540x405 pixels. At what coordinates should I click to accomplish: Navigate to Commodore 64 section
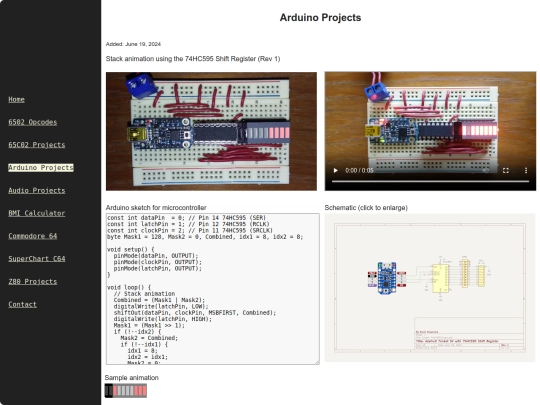point(33,236)
